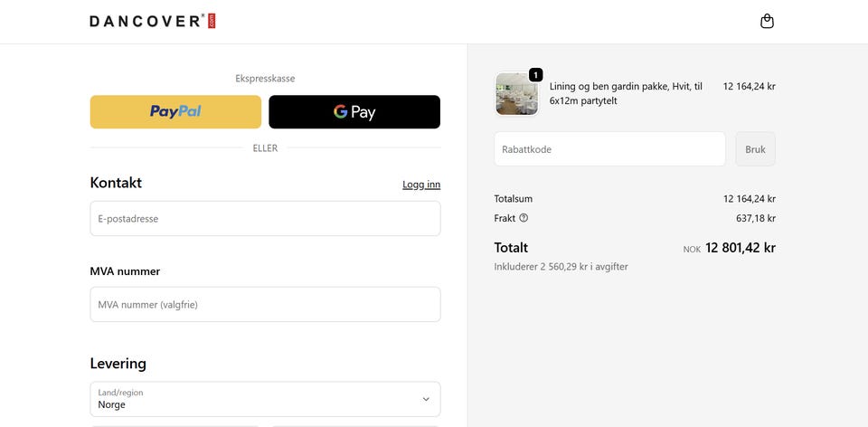Open the shopping bag cart icon

click(x=767, y=22)
